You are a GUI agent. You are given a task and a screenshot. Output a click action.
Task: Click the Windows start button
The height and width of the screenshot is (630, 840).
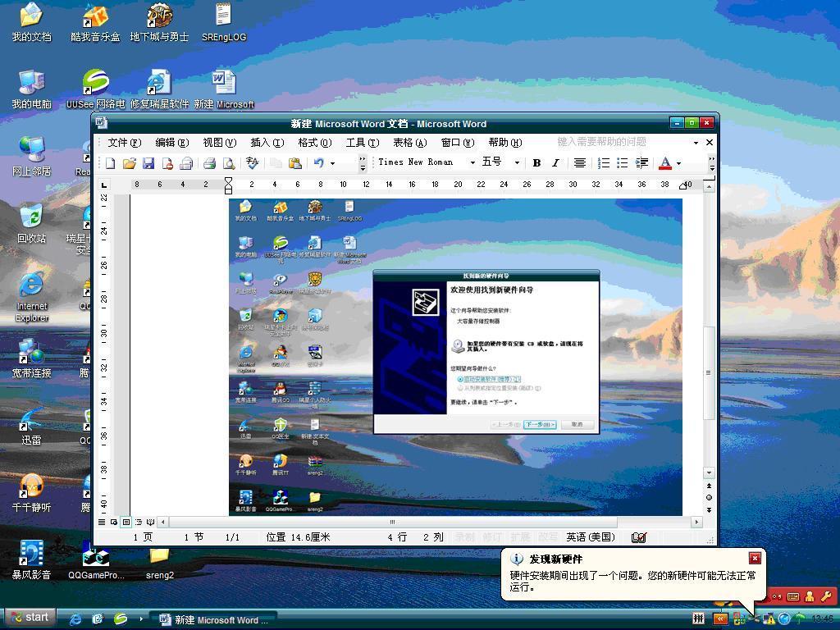[30, 618]
